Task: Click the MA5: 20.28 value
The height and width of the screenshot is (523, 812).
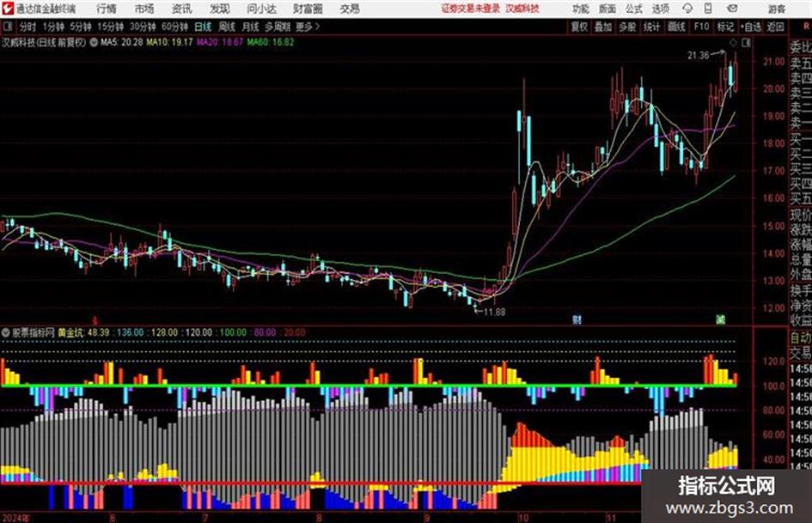Action: (122, 42)
